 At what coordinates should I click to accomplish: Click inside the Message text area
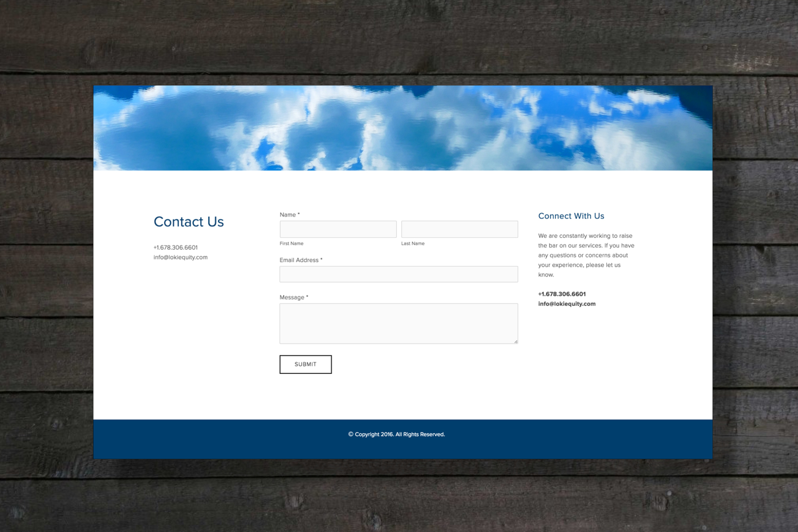pos(398,323)
